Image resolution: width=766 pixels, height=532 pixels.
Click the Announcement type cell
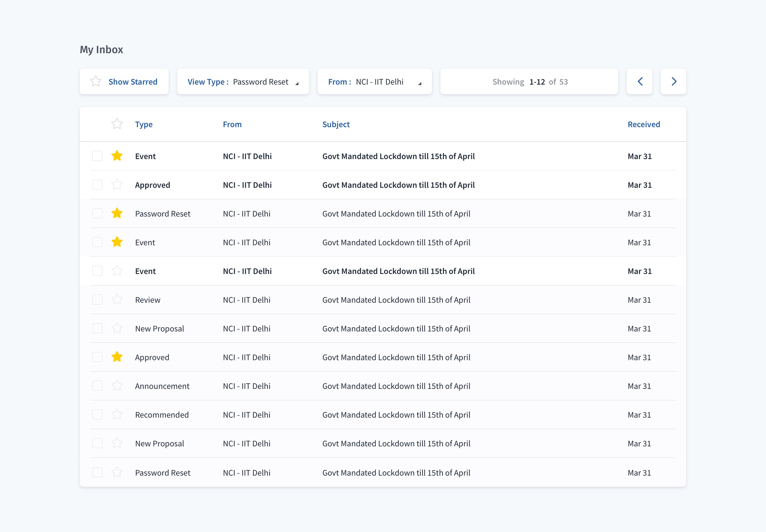point(162,386)
